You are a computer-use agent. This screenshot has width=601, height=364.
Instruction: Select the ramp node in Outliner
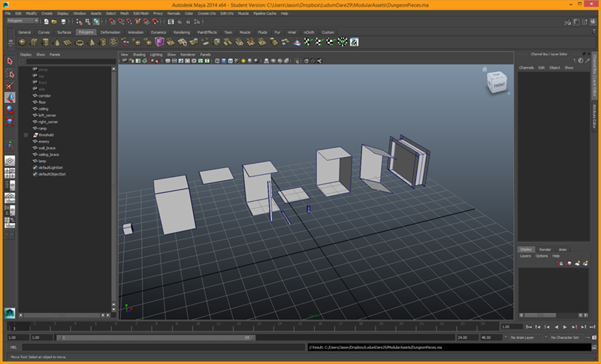(43, 128)
